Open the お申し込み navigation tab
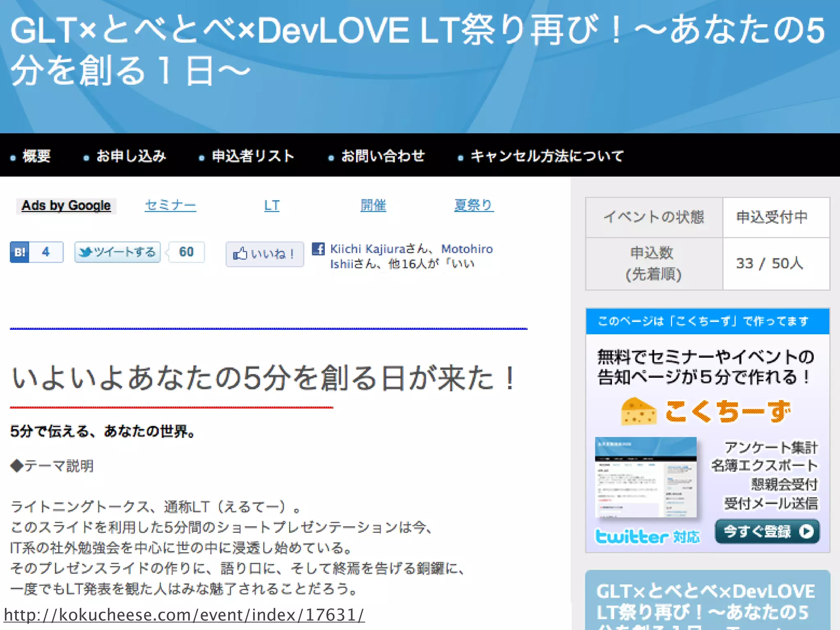Viewport: 840px width, 630px height. (131, 156)
